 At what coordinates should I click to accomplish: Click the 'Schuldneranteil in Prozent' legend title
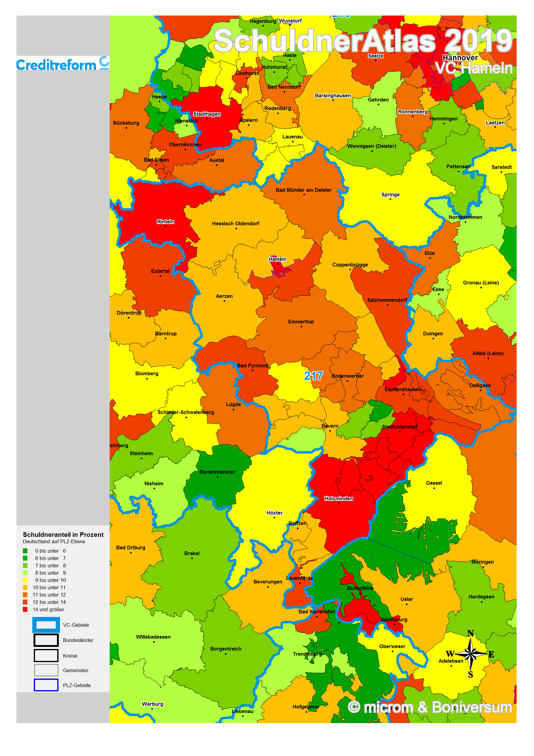pyautogui.click(x=63, y=534)
